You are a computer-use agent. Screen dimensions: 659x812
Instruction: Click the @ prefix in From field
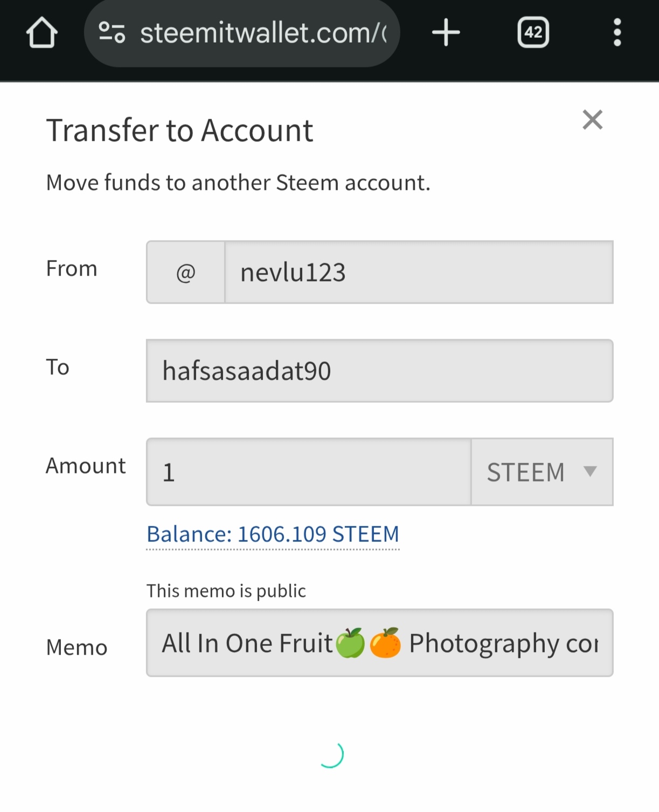coord(186,272)
